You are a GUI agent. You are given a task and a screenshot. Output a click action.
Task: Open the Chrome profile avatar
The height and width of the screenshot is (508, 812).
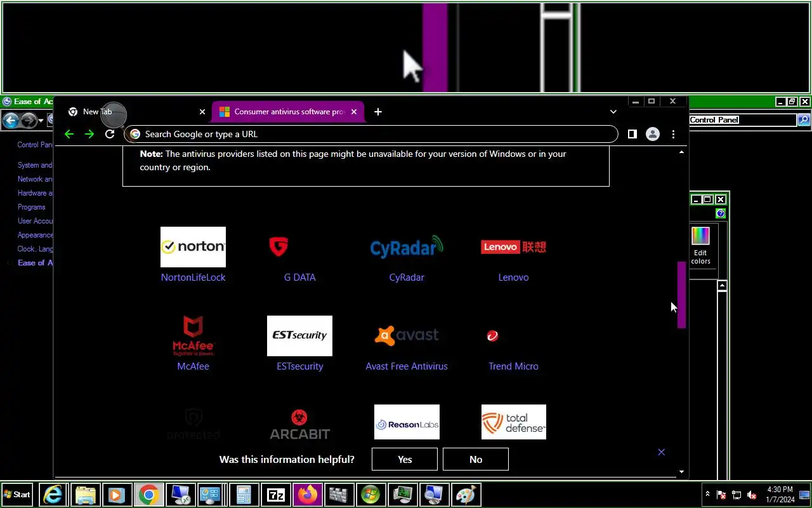coord(652,134)
